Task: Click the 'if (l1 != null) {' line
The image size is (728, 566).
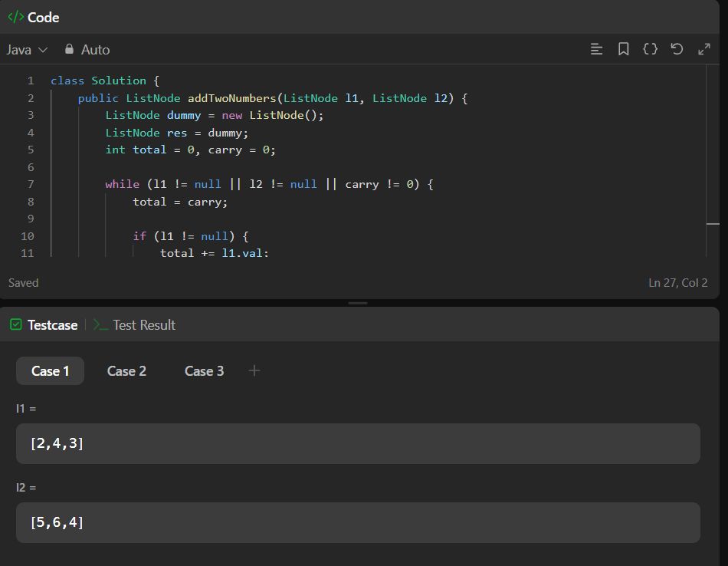Action: (x=190, y=236)
